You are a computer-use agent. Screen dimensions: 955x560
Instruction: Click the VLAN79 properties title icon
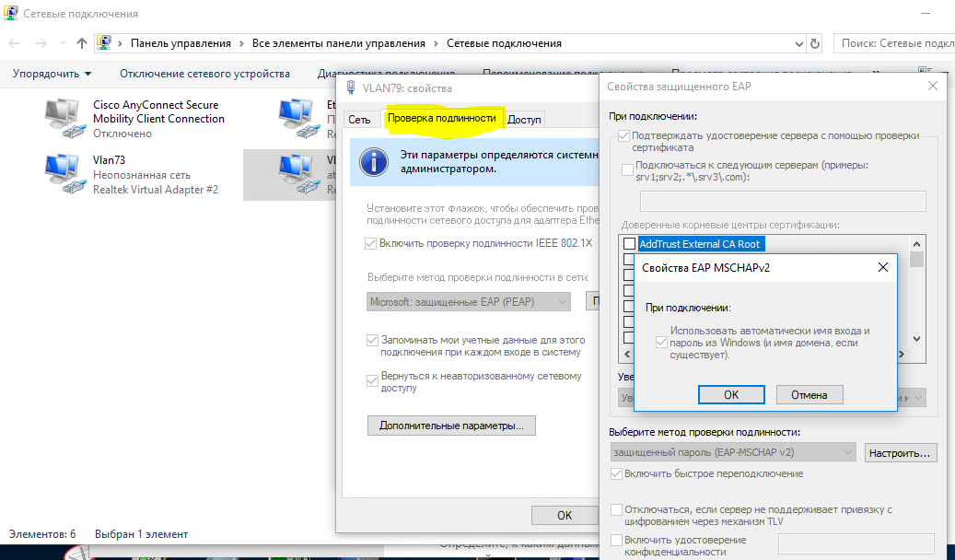[351, 87]
